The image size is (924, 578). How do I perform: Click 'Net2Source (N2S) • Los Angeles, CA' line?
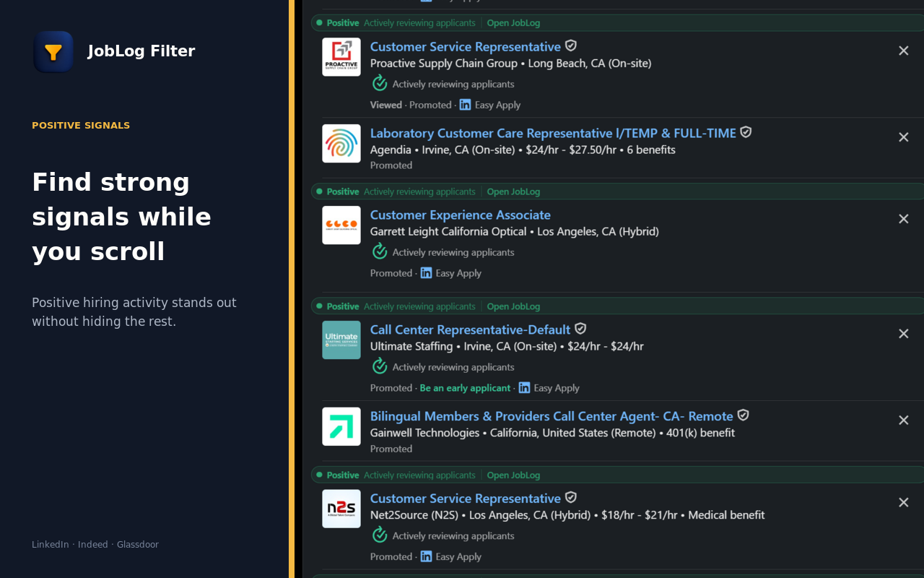[567, 515]
